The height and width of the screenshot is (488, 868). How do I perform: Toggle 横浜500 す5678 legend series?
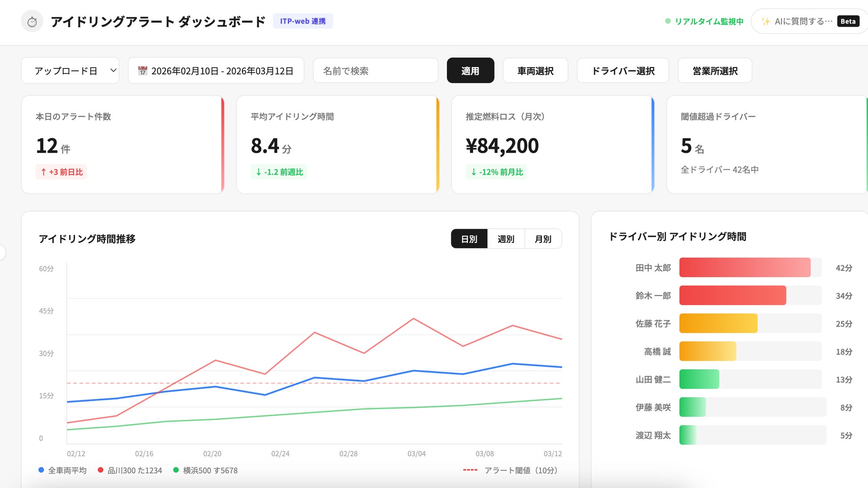tap(205, 470)
